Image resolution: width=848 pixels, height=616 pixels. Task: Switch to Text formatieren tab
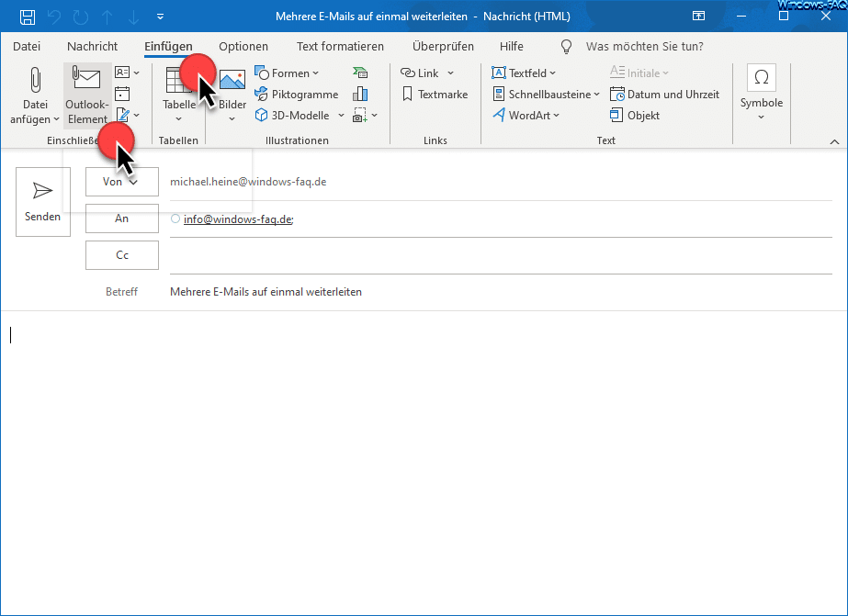(x=340, y=47)
